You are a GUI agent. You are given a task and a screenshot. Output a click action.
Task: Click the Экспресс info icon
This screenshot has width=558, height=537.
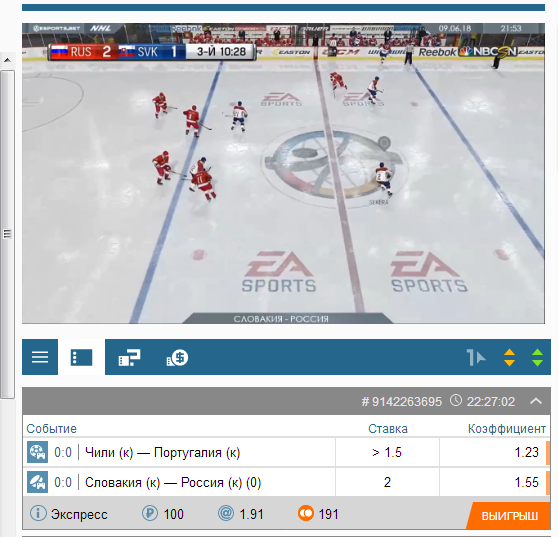coord(38,514)
